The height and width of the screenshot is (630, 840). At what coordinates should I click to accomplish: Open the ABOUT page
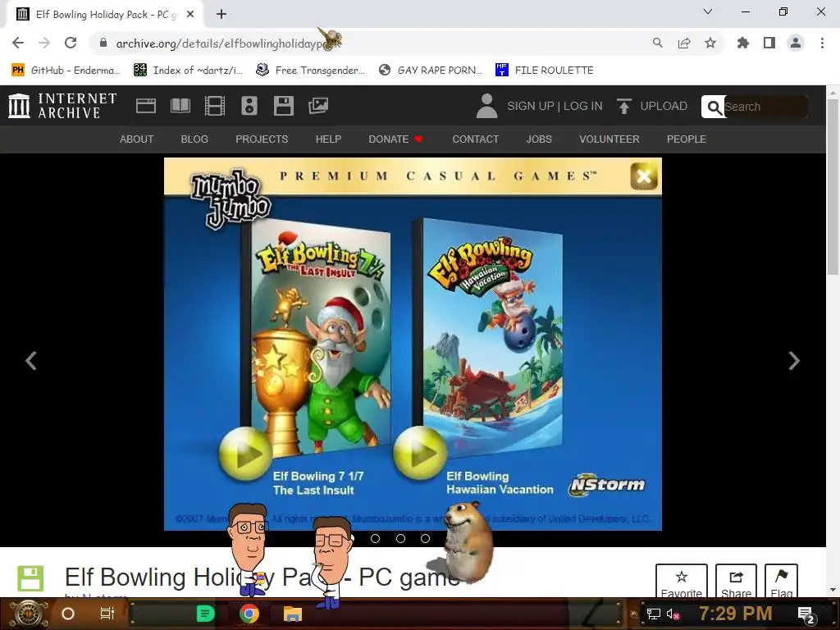click(137, 139)
